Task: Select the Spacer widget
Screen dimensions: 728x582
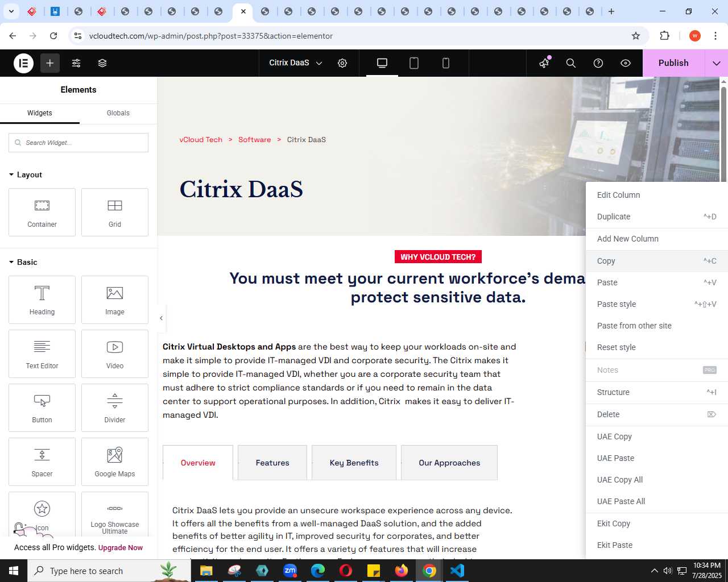Action: pos(42,462)
